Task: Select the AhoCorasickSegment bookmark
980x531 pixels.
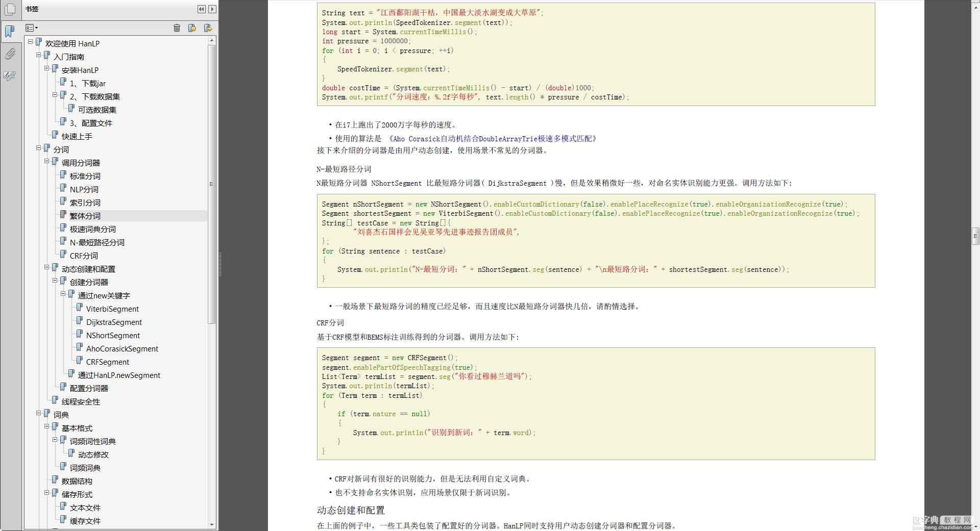Action: coord(122,348)
